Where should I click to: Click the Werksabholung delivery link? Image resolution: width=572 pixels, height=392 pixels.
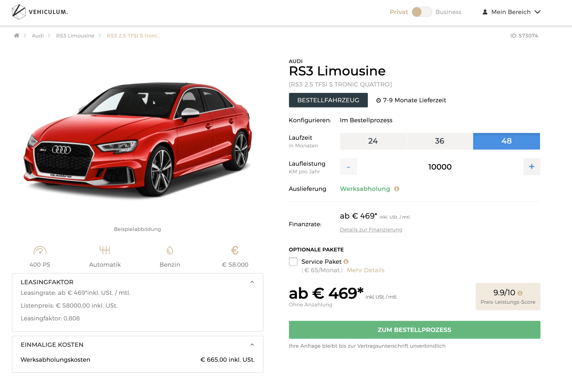tap(365, 189)
